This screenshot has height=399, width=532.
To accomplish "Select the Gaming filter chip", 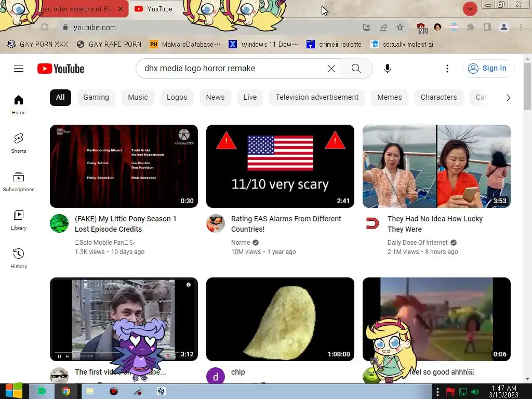I will (x=96, y=97).
